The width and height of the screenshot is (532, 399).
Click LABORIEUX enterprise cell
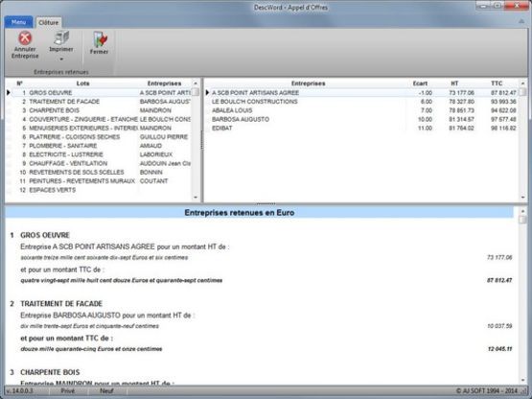pyautogui.click(x=156, y=154)
